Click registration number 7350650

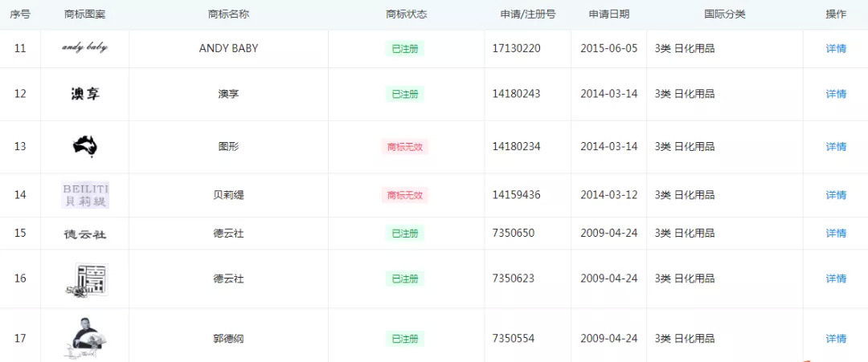click(513, 233)
